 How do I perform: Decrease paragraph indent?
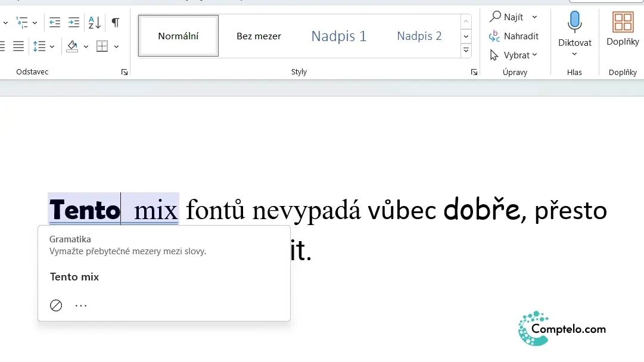tap(55, 23)
